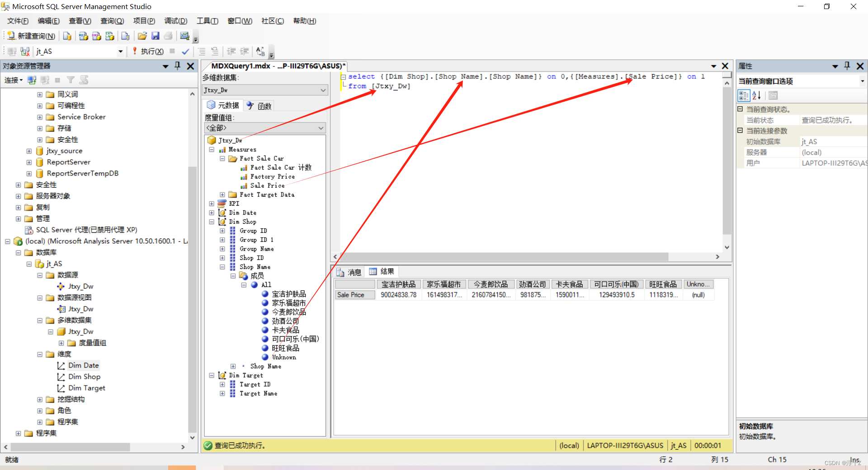Switch to the 结果 tab
The height and width of the screenshot is (470, 868).
tap(382, 272)
